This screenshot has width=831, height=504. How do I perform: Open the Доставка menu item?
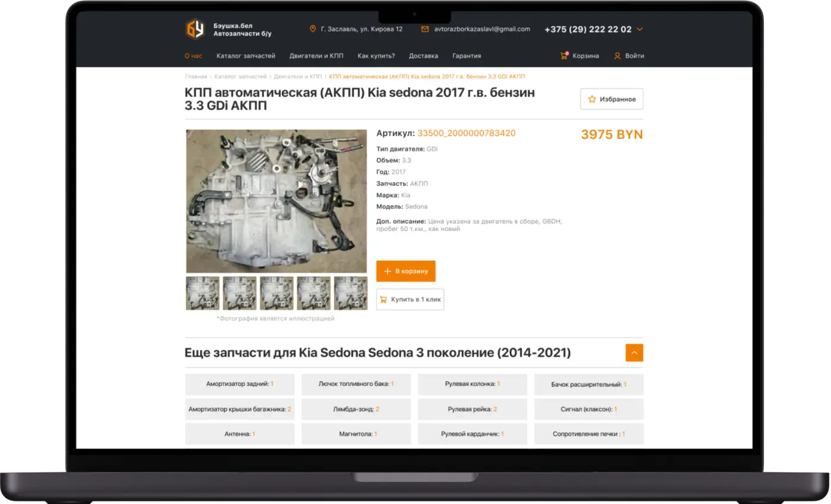(424, 56)
